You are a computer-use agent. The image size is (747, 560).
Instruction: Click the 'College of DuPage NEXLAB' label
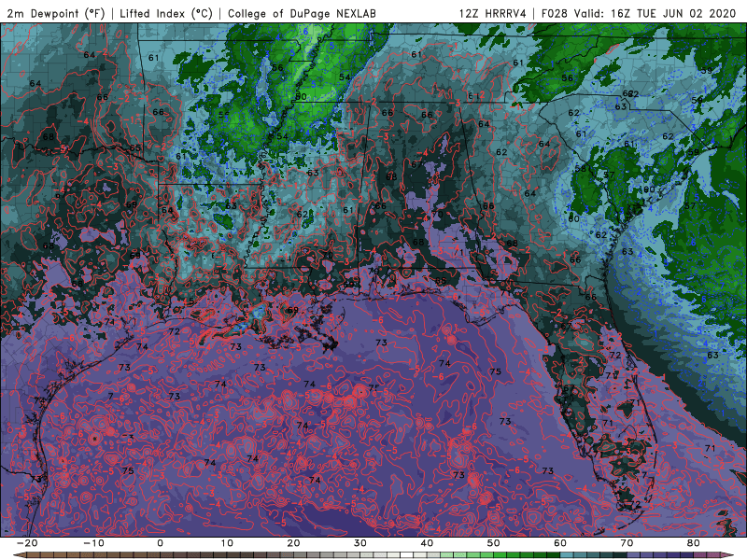point(302,13)
